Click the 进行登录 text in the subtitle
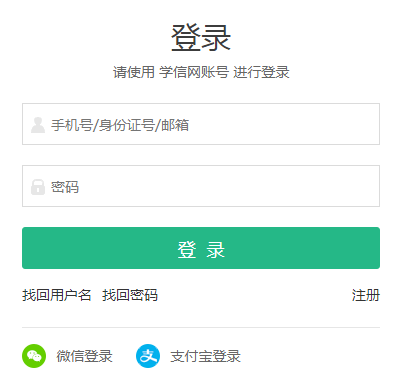408x376 pixels. click(x=261, y=72)
